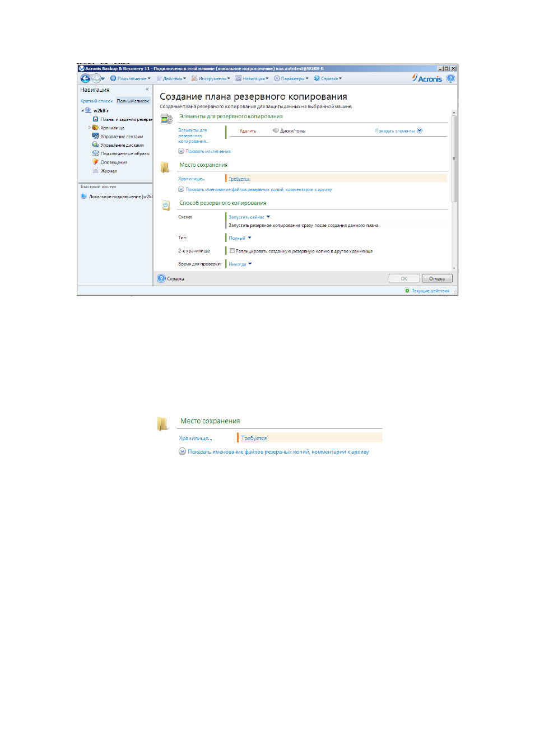Click the red Удалить link
This screenshot has height=756, width=535.
tap(248, 131)
